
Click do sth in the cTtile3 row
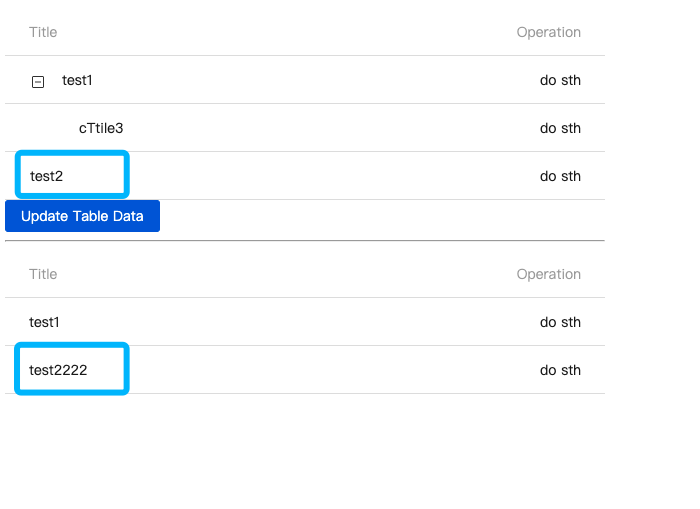pyautogui.click(x=560, y=128)
